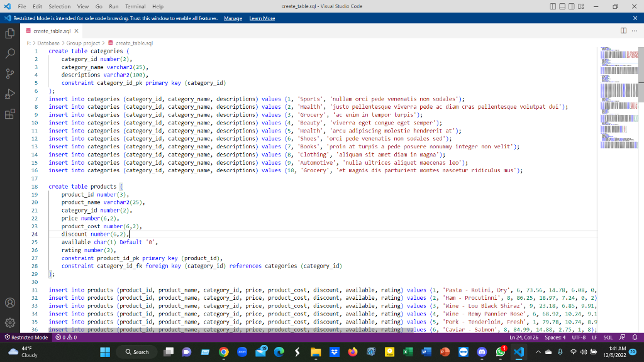The width and height of the screenshot is (644, 362).
Task: Click the VS Code logo icon
Action: (7, 6)
